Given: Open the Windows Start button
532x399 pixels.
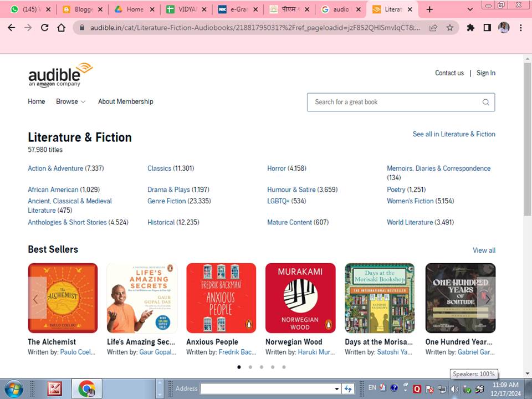Looking at the screenshot, I should [13, 389].
